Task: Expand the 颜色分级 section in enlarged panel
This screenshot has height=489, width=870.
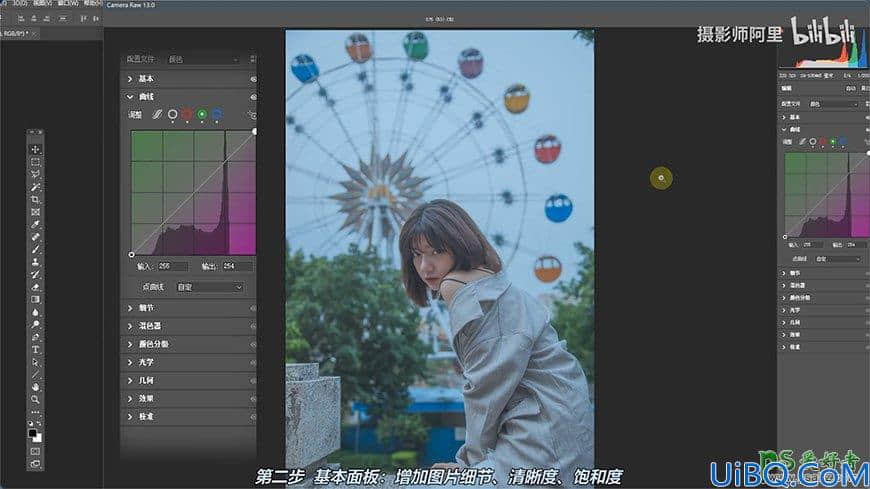Action: coord(130,345)
